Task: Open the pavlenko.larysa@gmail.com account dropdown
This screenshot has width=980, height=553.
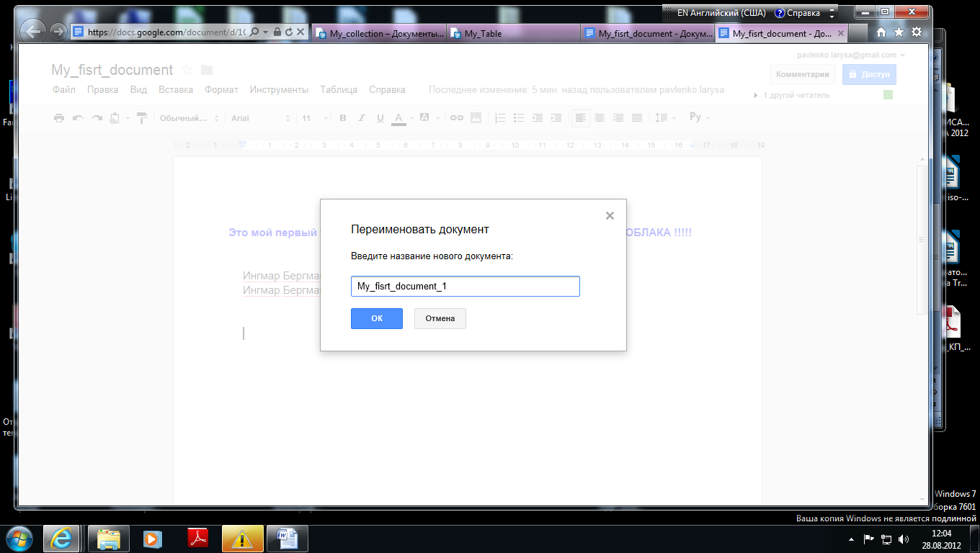Action: tap(851, 55)
